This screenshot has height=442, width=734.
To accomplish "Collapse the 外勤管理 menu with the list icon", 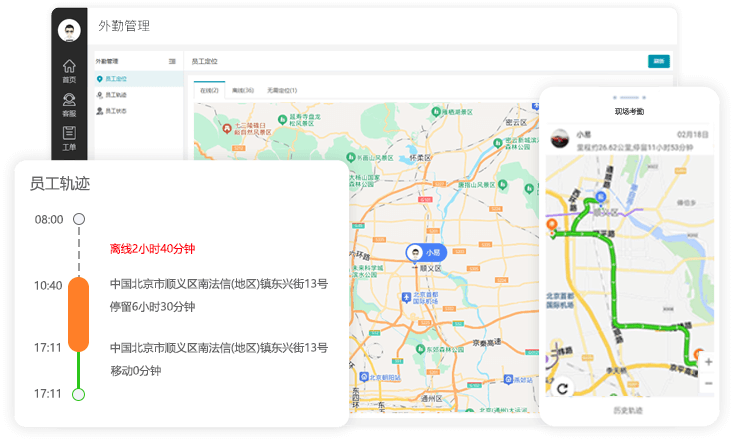I will click(172, 61).
